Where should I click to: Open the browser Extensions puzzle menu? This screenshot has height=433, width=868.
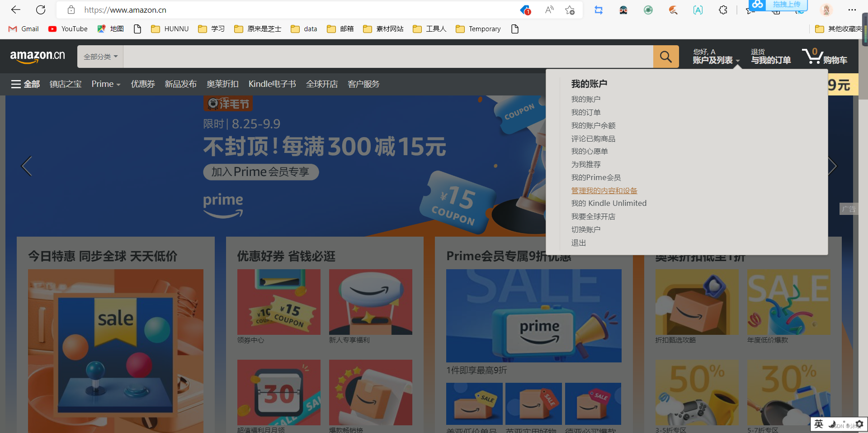tap(723, 10)
